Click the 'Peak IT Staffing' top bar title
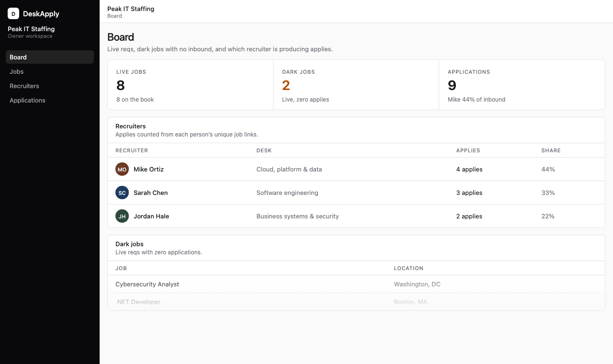This screenshot has width=613, height=364. [x=131, y=9]
